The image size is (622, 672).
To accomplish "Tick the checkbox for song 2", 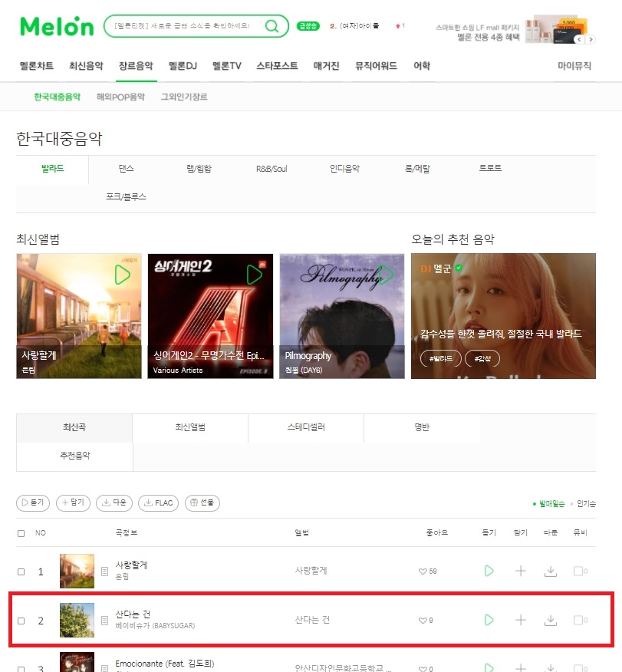I will (x=21, y=621).
